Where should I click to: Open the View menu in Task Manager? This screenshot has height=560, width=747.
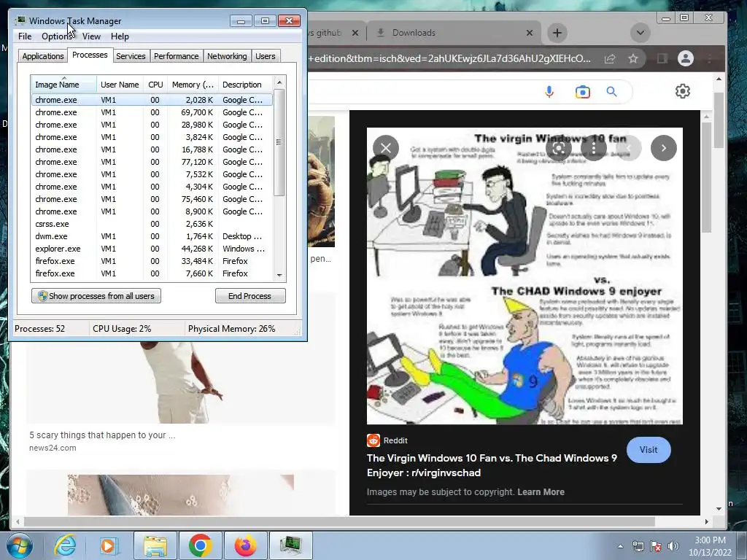tap(91, 36)
